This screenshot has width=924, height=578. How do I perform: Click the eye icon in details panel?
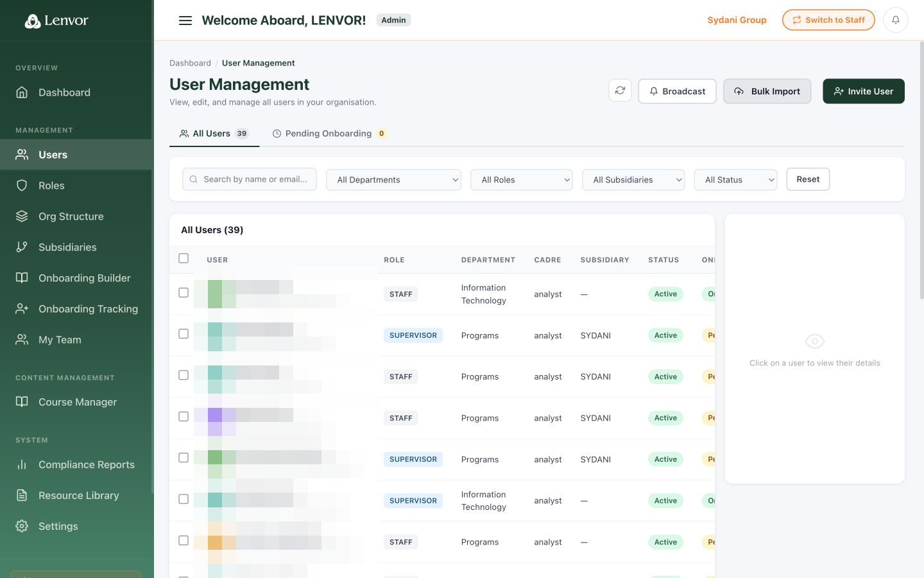[x=814, y=341]
